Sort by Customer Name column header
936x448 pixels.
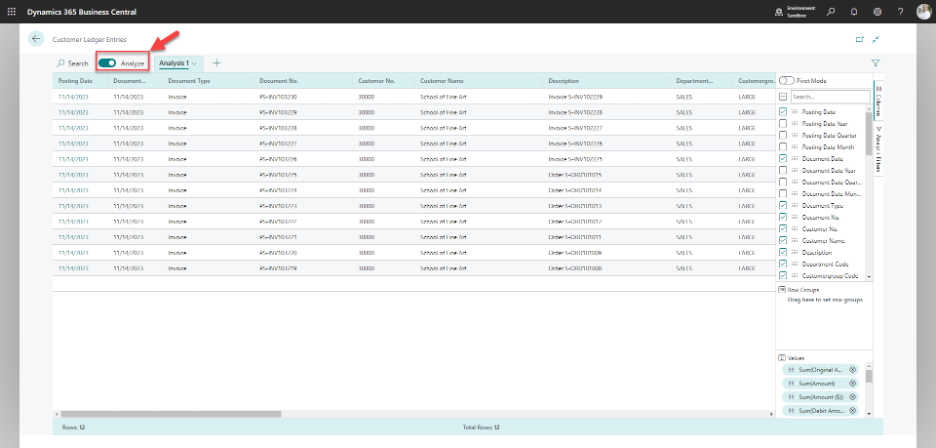point(442,81)
